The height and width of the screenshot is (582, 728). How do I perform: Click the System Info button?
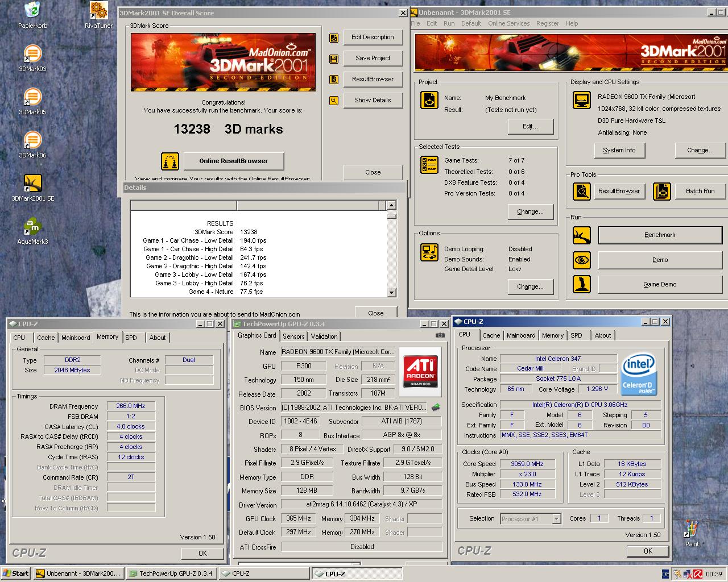point(619,151)
